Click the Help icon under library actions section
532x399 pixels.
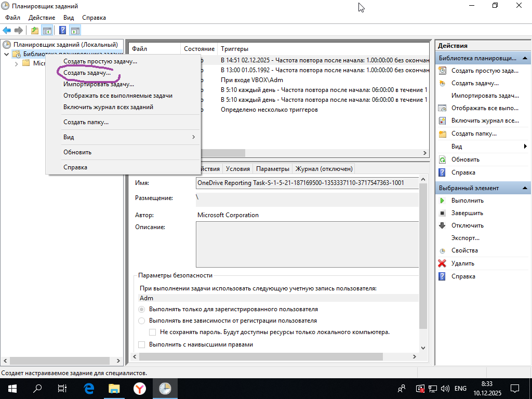click(x=442, y=172)
